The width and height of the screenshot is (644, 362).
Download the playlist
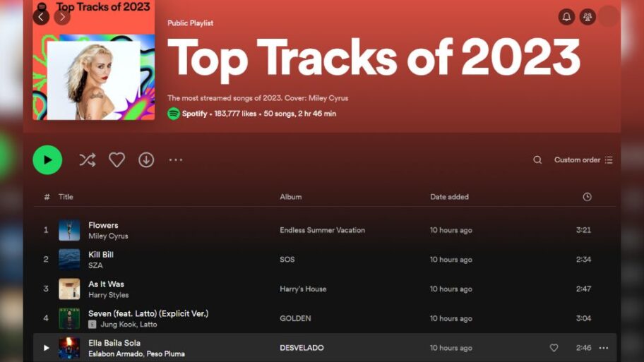click(x=146, y=160)
